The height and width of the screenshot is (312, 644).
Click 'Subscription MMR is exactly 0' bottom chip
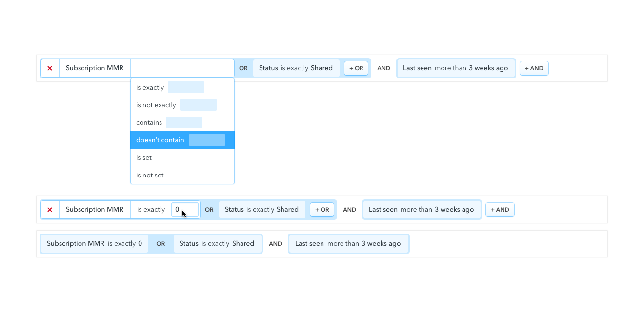click(94, 244)
